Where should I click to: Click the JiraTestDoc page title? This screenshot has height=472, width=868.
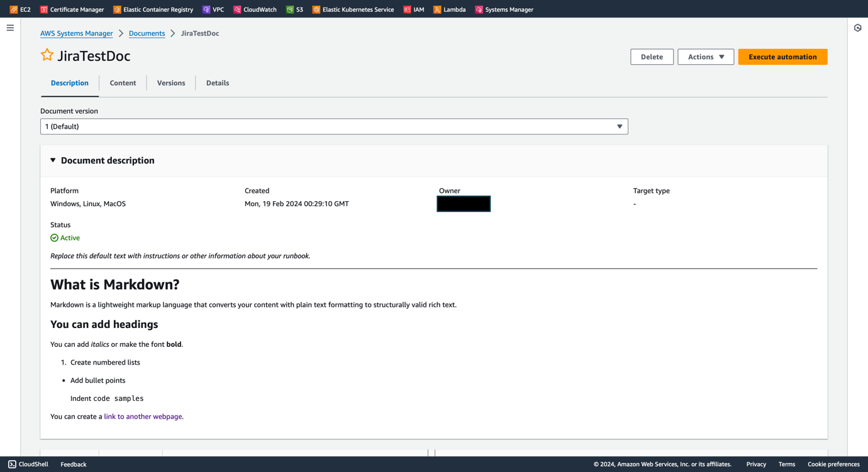tap(94, 56)
